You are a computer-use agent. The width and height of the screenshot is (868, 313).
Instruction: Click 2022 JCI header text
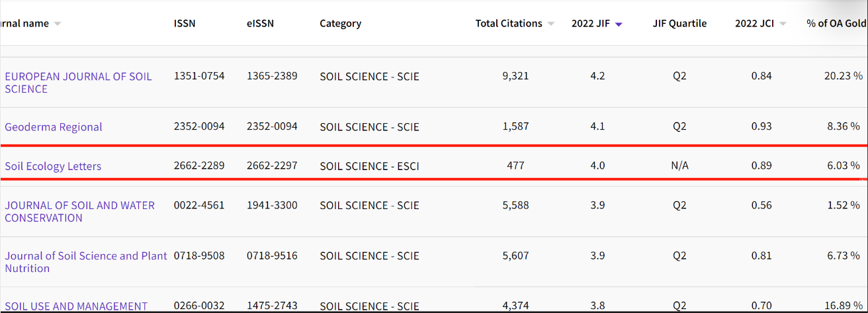pos(755,24)
